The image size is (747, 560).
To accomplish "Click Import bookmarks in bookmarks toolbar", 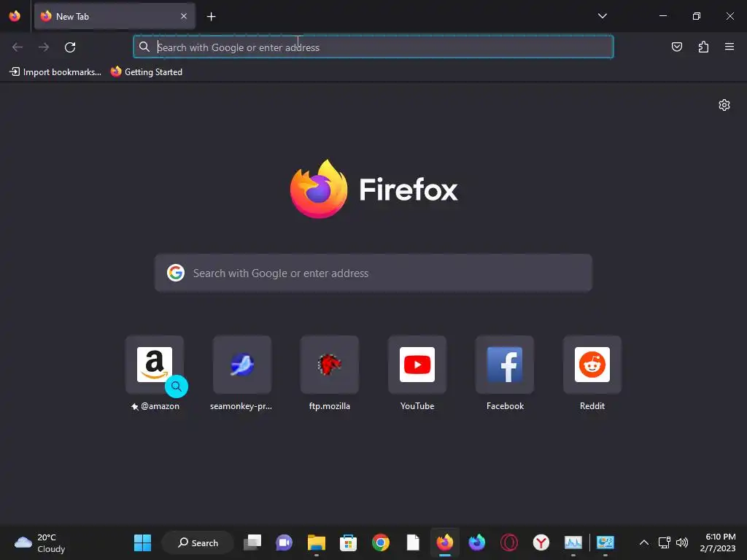I will click(55, 72).
